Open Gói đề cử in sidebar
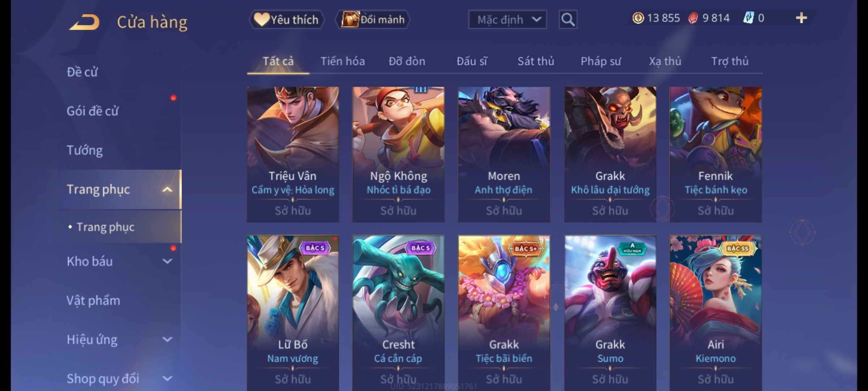The width and height of the screenshot is (868, 391). pyautogui.click(x=93, y=111)
